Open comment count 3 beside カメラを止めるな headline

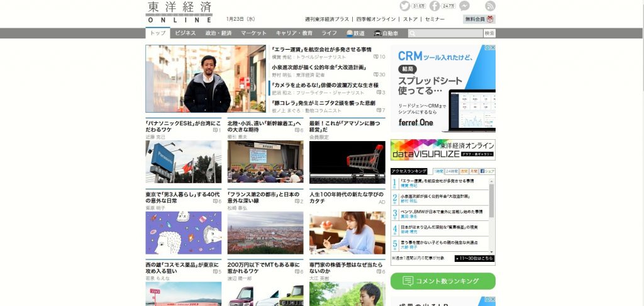(x=381, y=93)
